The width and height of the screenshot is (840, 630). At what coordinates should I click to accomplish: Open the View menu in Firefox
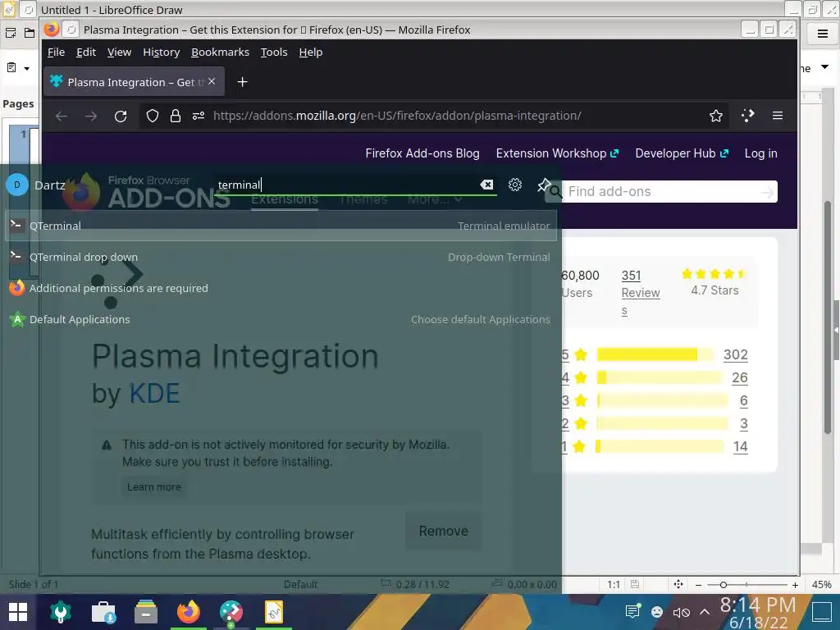[x=119, y=52]
